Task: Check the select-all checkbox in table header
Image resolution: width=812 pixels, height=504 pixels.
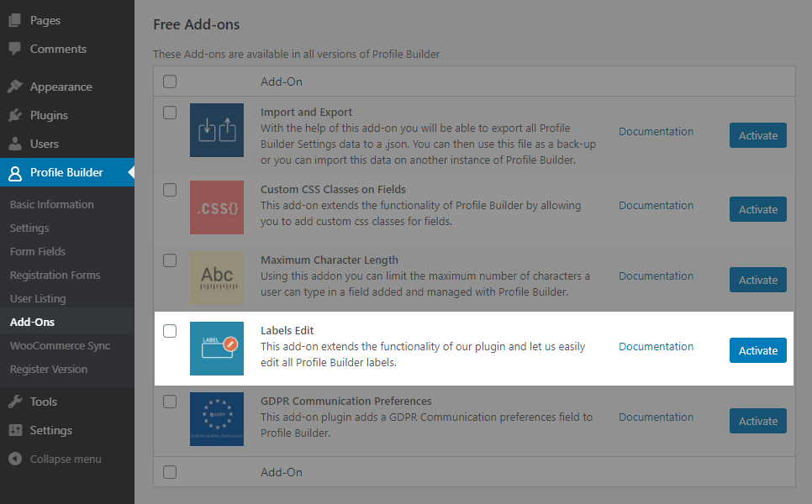Action: pyautogui.click(x=170, y=81)
